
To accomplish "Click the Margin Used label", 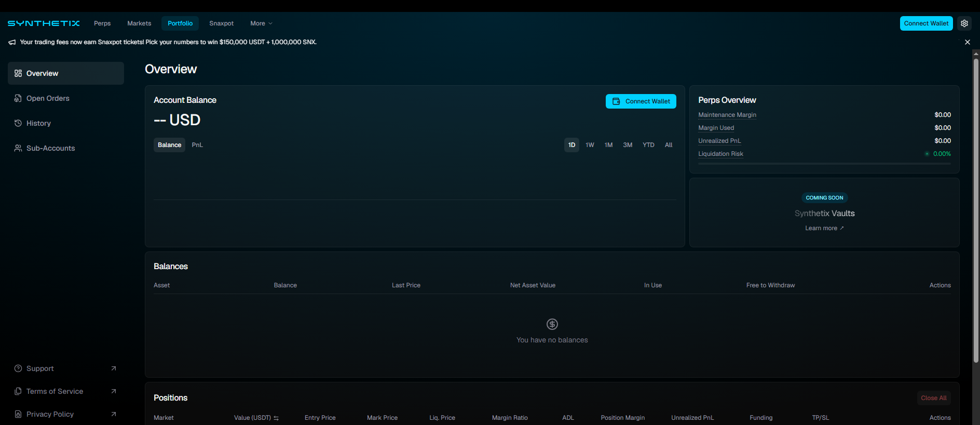I will pyautogui.click(x=716, y=128).
